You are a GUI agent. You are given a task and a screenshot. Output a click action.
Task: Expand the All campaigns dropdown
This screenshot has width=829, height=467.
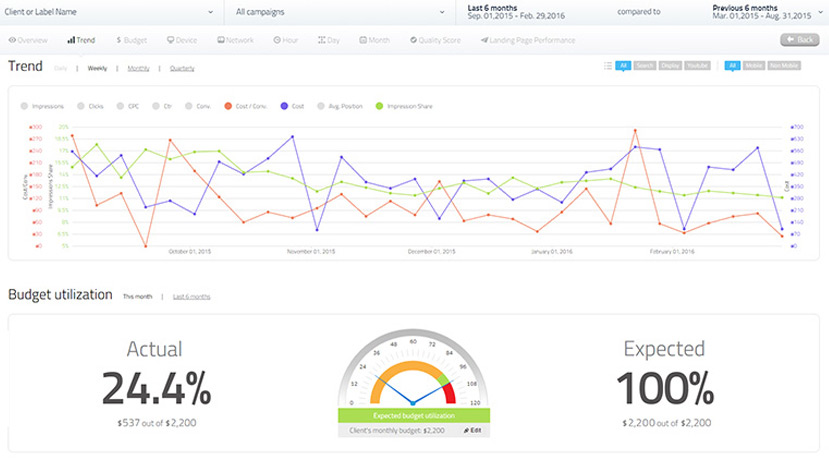point(340,12)
